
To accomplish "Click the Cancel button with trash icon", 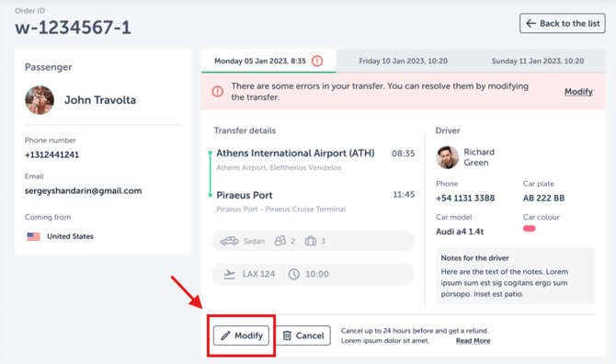I will pyautogui.click(x=302, y=336).
